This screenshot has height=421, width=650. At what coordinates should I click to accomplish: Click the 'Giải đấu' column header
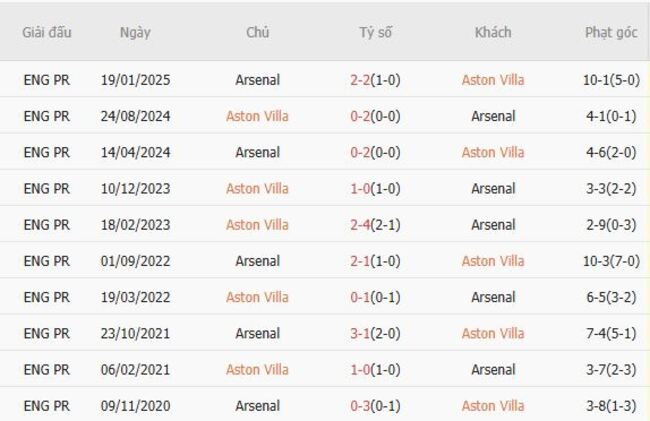pyautogui.click(x=46, y=32)
